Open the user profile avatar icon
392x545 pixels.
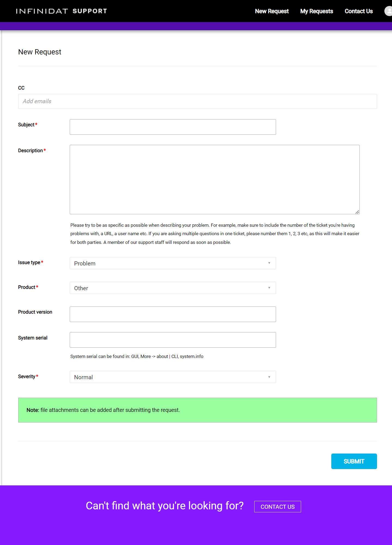click(388, 11)
